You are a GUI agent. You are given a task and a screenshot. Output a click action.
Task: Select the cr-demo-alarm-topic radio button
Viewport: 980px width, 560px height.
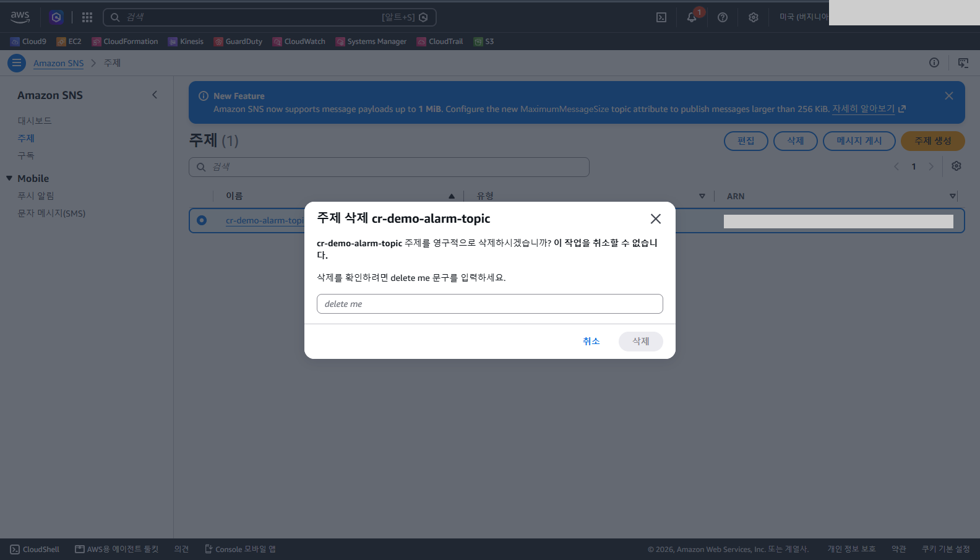click(x=202, y=220)
